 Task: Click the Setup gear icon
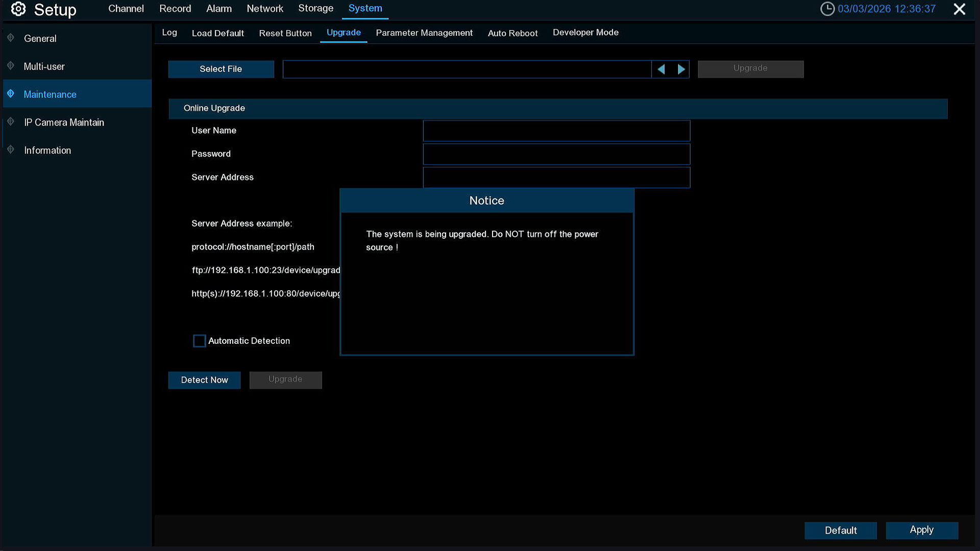tap(18, 9)
